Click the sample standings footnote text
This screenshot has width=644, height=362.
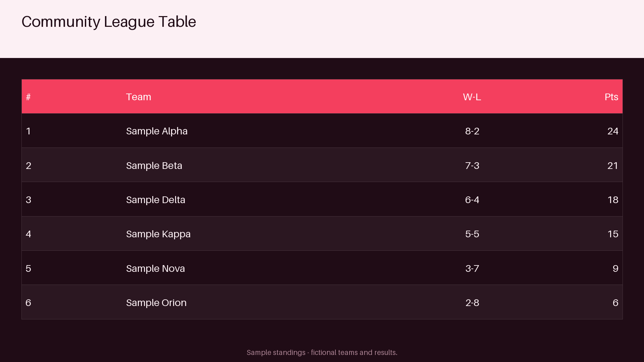tap(322, 353)
